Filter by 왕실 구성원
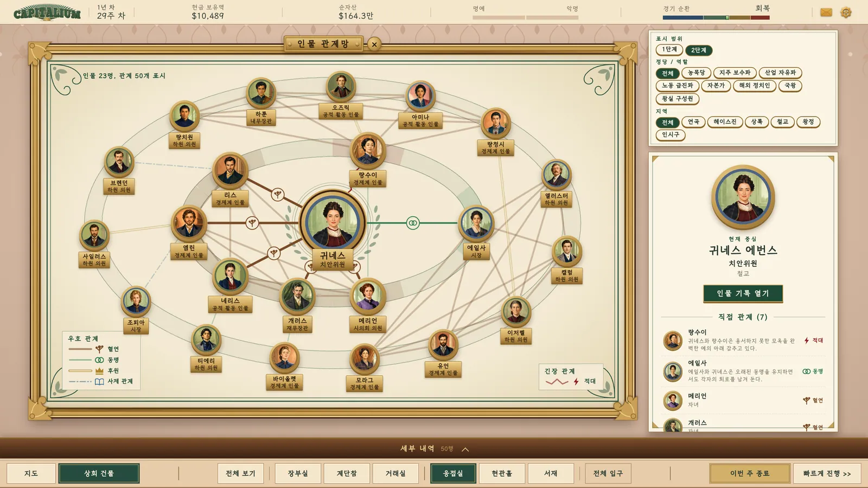Screen dimensions: 868x488 [x=677, y=99]
